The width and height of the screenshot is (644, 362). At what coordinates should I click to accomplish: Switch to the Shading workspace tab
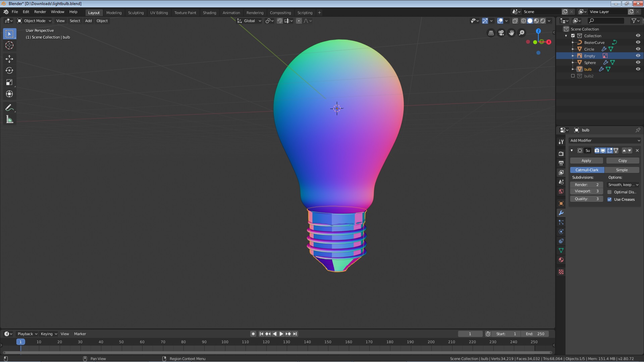point(209,13)
